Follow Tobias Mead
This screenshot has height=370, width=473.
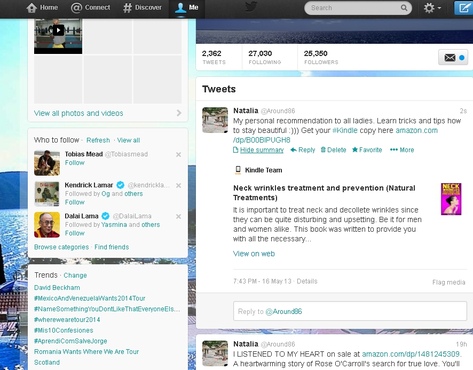point(75,163)
